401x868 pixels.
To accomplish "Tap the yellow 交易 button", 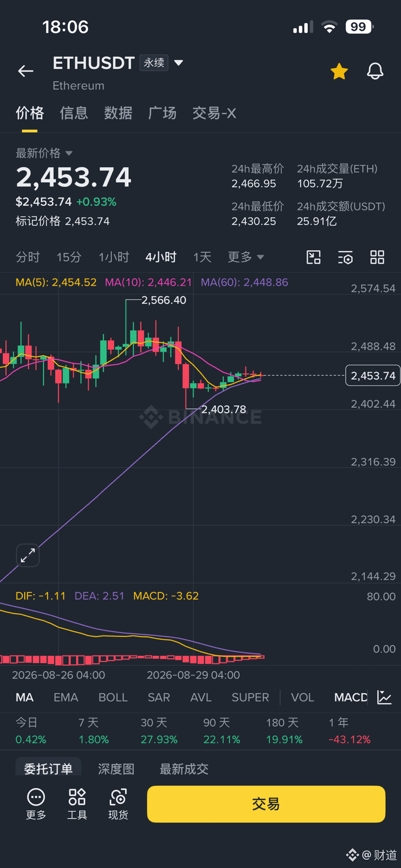I will (266, 804).
